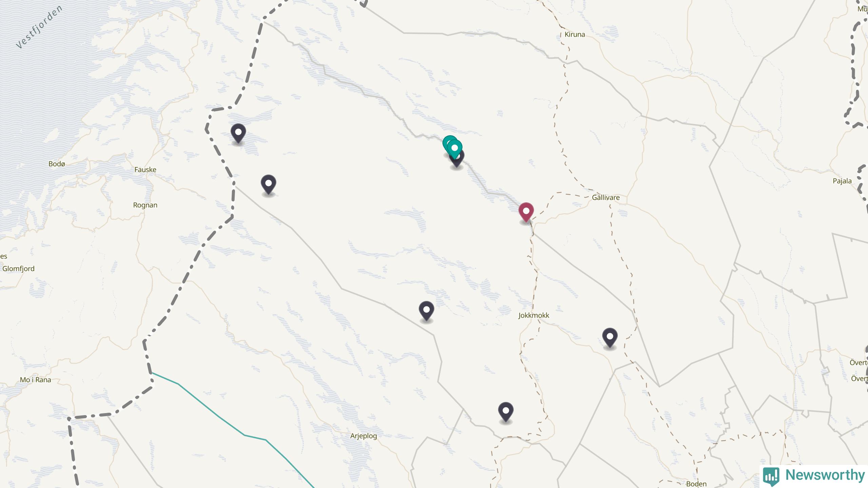This screenshot has width=868, height=488.
Task: Select the dark pin southeast of Jokkmokk
Action: point(610,338)
